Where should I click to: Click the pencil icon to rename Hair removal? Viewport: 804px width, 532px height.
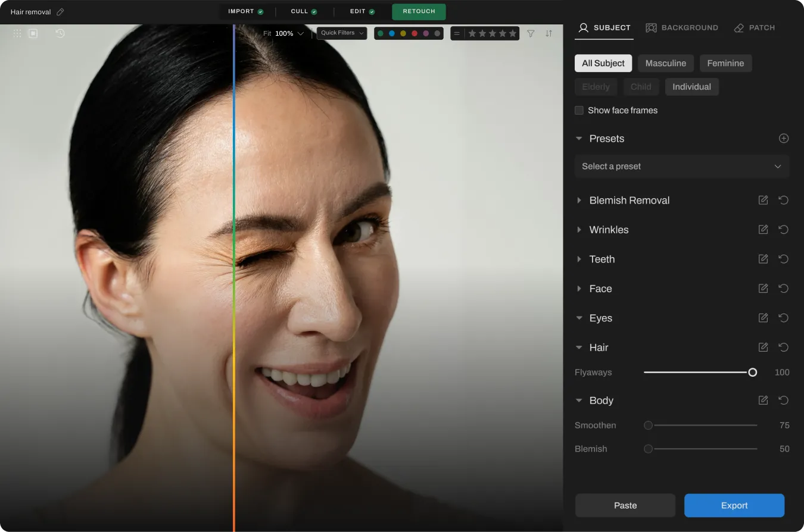60,12
